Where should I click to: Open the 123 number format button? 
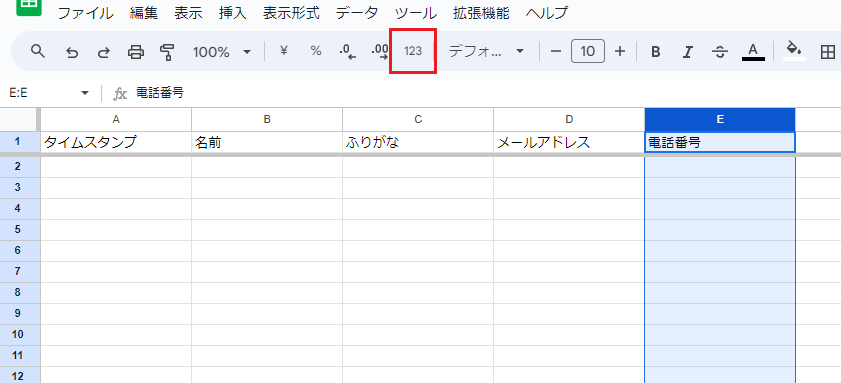click(413, 51)
